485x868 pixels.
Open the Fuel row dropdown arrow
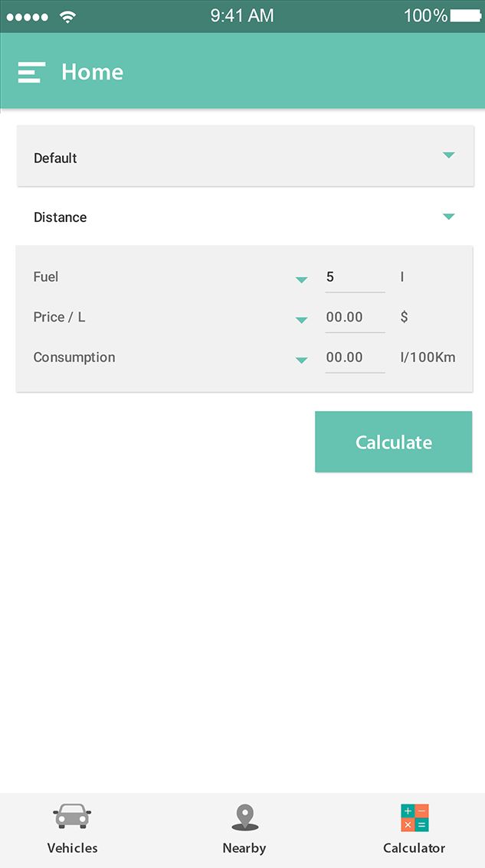[302, 280]
